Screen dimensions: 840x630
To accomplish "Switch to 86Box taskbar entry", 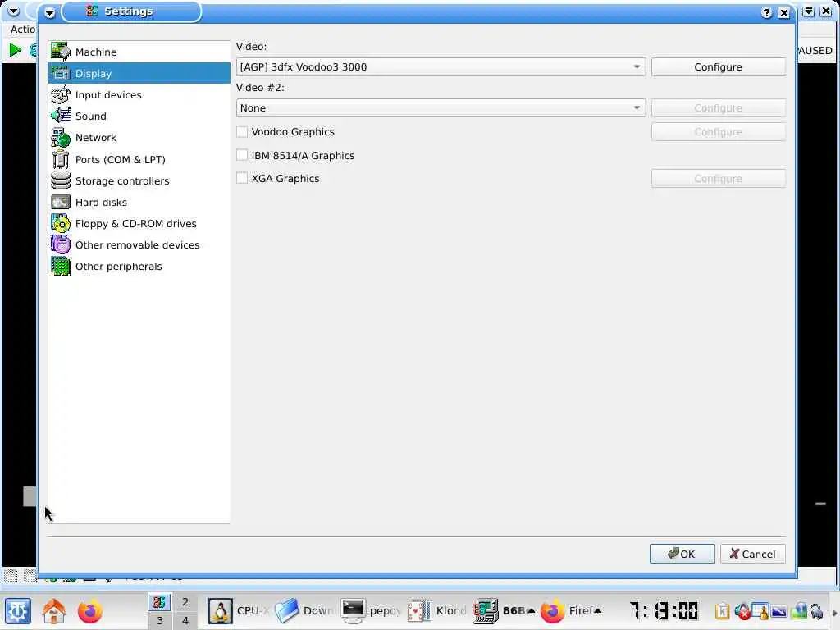I will tap(504, 610).
